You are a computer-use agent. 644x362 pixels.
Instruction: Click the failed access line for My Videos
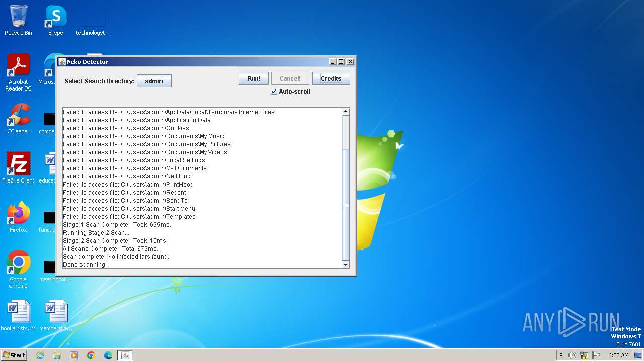point(145,152)
